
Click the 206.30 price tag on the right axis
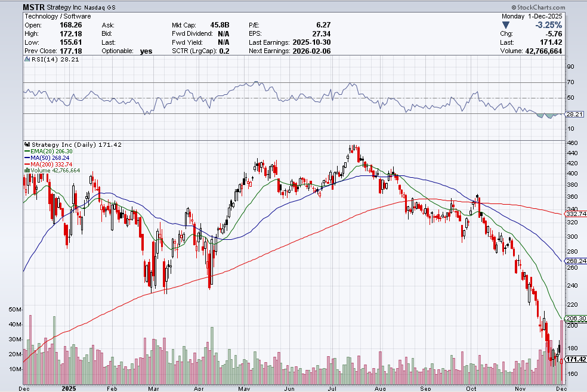(x=576, y=318)
